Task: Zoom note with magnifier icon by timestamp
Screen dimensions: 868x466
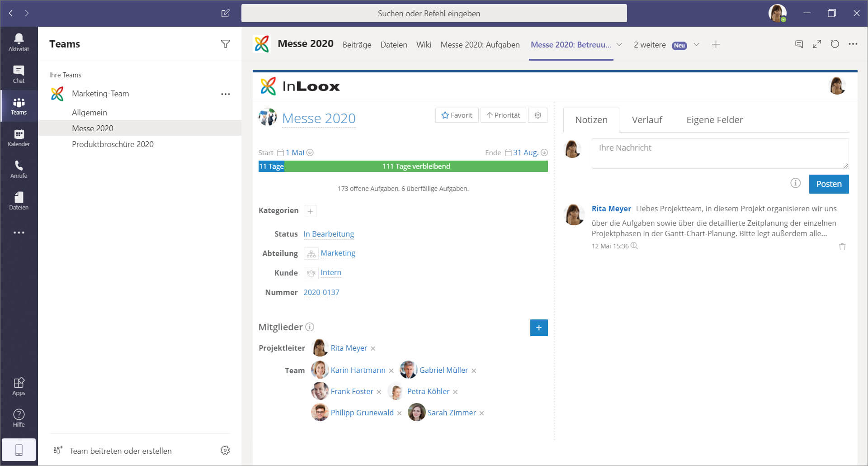Action: [634, 246]
